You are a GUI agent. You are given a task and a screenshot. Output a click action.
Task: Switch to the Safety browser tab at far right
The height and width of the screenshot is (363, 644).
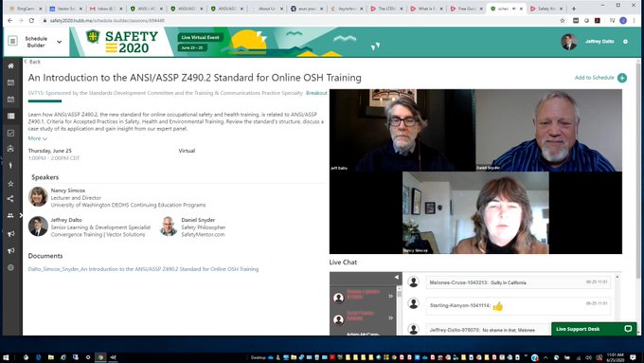(546, 9)
